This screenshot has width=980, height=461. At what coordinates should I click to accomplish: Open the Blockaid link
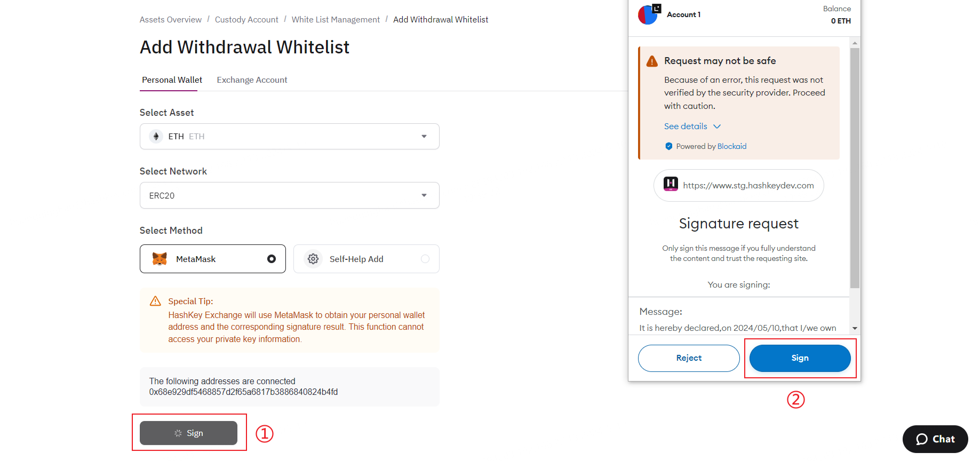click(732, 146)
